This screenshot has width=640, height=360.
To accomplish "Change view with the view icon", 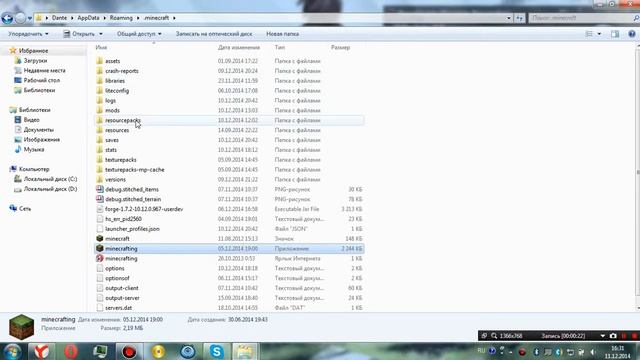I will coord(589,34).
